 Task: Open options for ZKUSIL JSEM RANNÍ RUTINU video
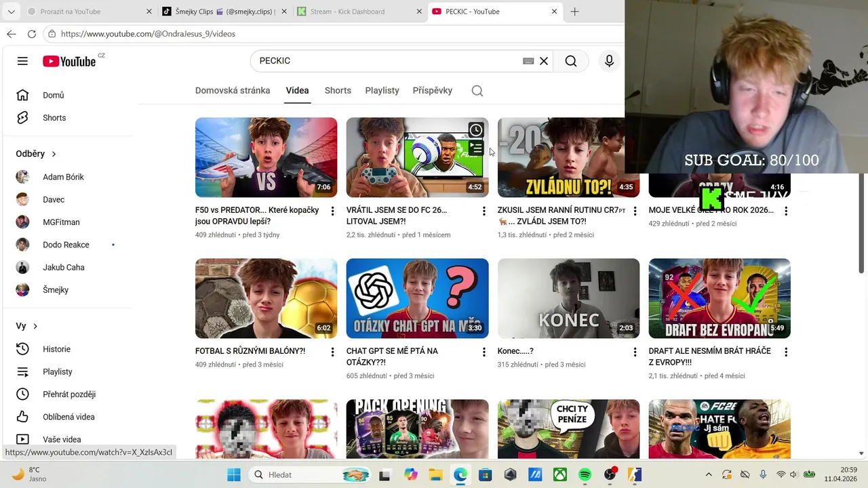point(635,211)
